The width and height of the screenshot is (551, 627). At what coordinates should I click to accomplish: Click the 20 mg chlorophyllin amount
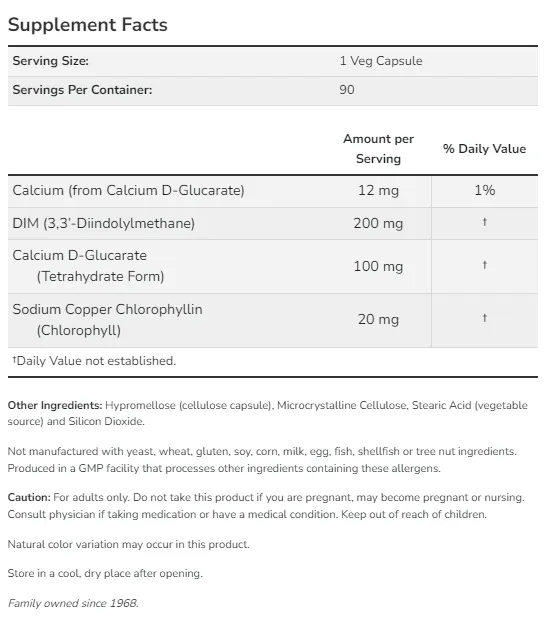click(378, 319)
